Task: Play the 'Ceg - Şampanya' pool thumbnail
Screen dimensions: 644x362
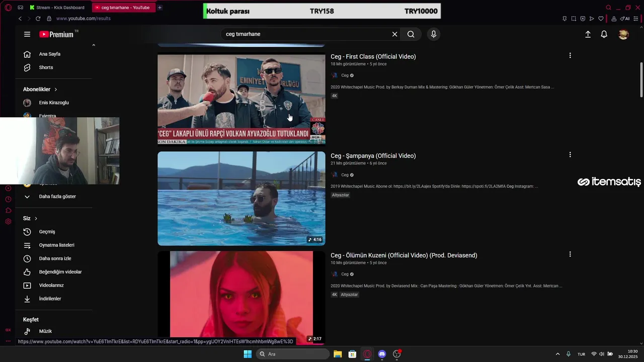Action: 242,199
